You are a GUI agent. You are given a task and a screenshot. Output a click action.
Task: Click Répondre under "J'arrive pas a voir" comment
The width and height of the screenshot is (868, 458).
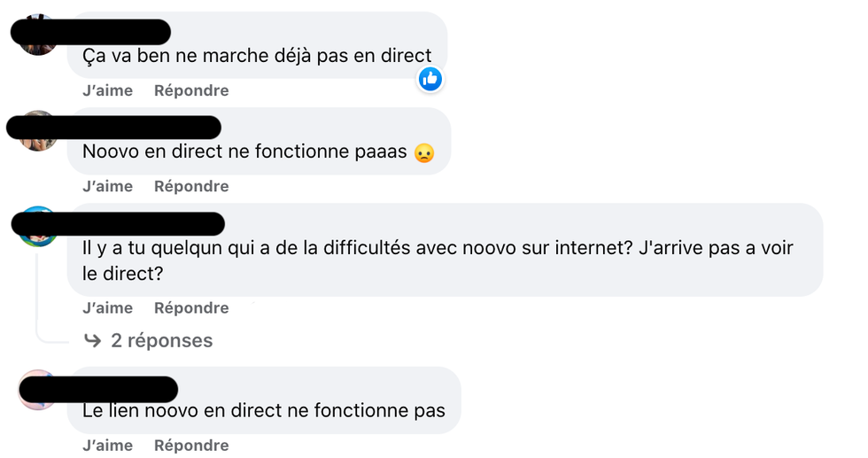pos(191,308)
